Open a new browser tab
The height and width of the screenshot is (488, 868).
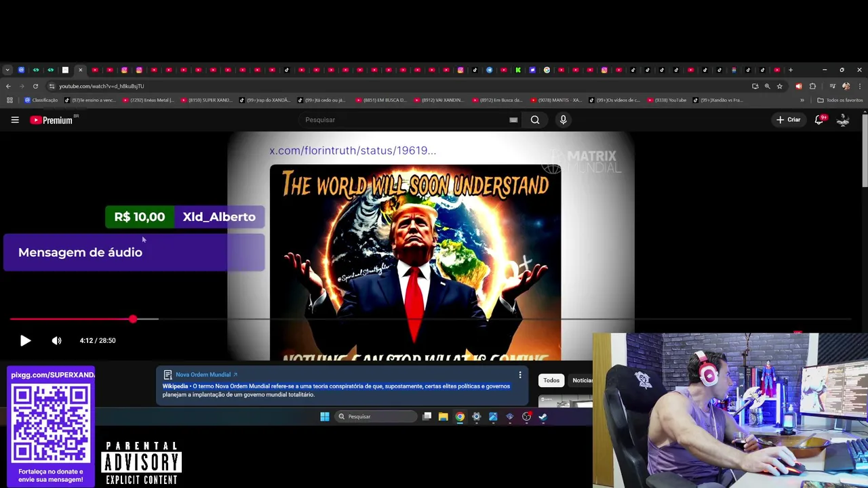(x=791, y=70)
